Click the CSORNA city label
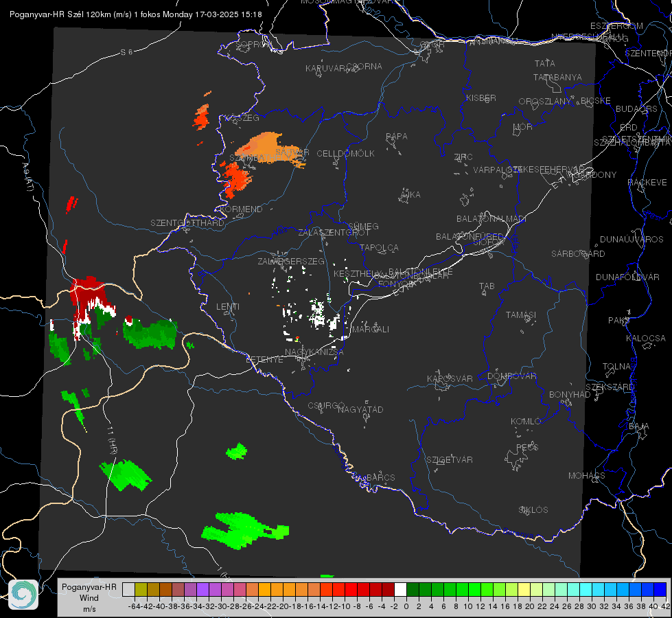 click(364, 67)
